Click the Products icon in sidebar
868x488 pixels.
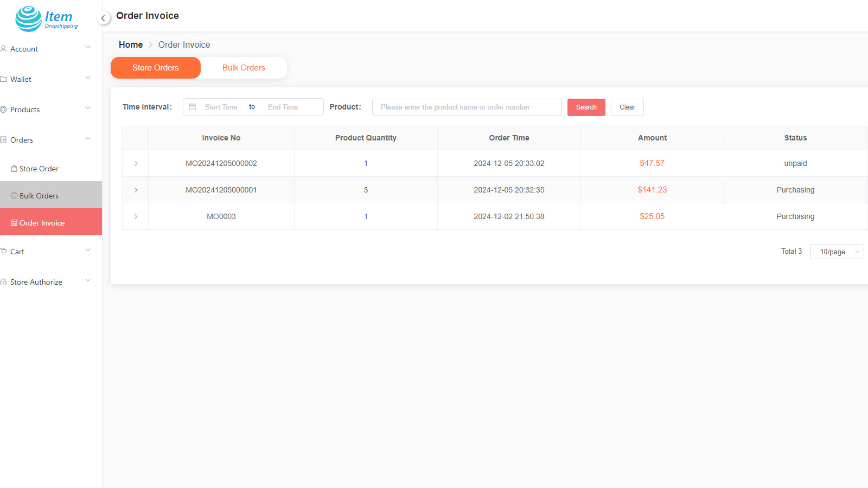pyautogui.click(x=3, y=110)
